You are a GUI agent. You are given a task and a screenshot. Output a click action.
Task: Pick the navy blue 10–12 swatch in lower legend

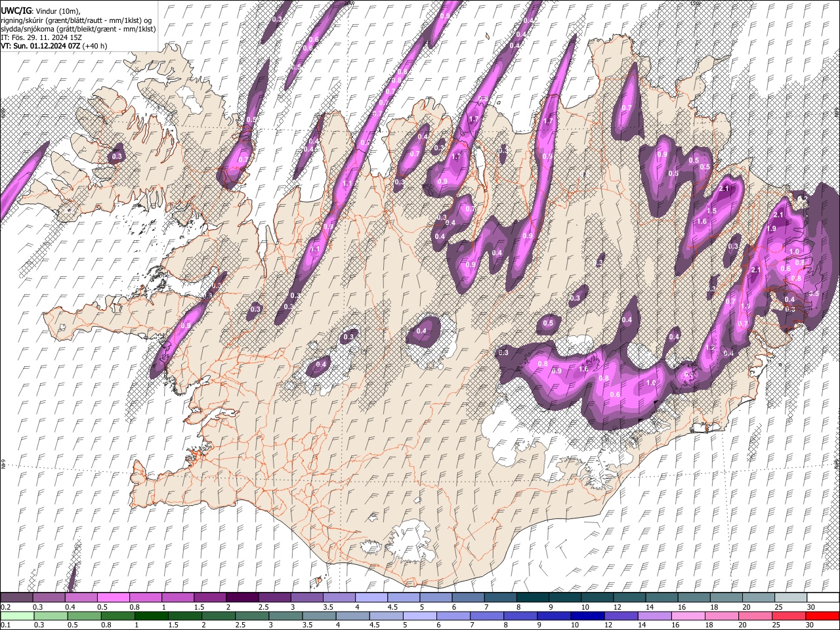click(x=587, y=616)
